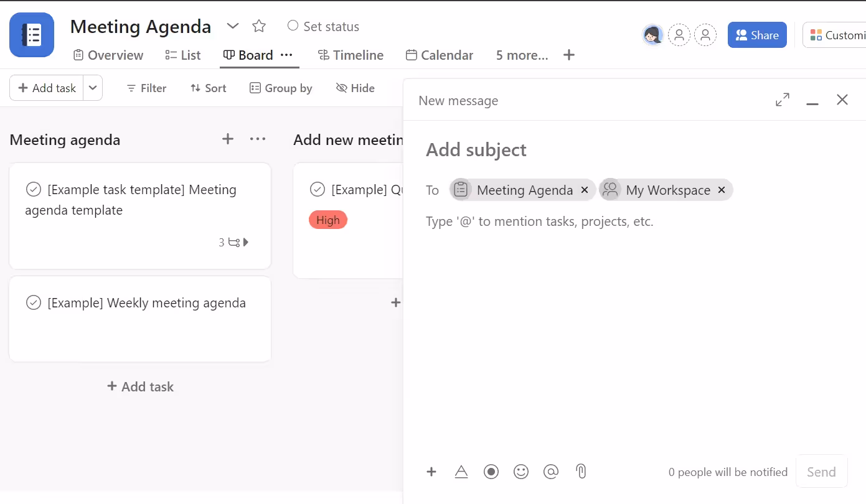Switch to the Timeline tab
Image resolution: width=866 pixels, height=504 pixels.
pyautogui.click(x=351, y=55)
